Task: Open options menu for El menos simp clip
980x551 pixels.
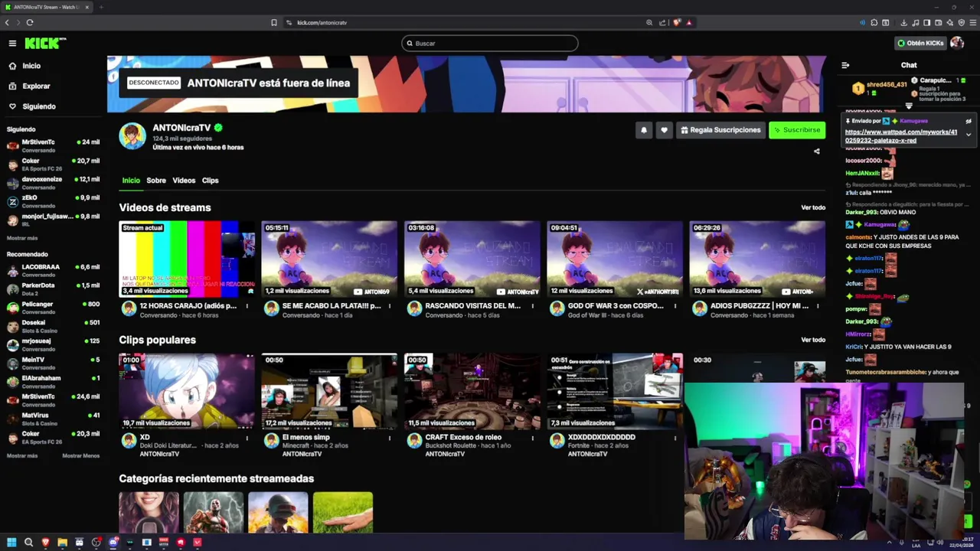Action: (389, 439)
